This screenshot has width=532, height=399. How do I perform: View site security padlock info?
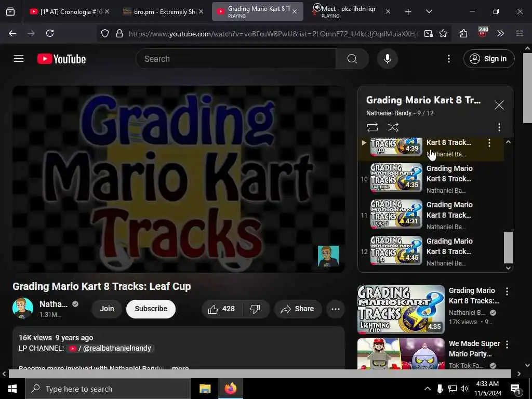(119, 33)
